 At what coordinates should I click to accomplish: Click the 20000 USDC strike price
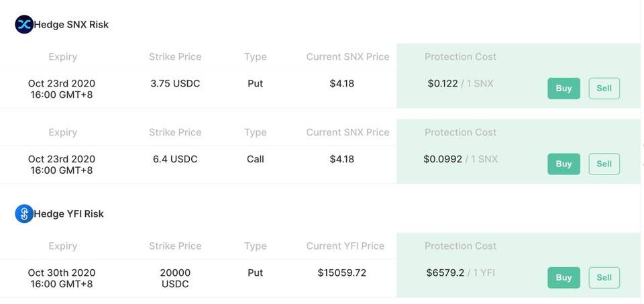[175, 278]
